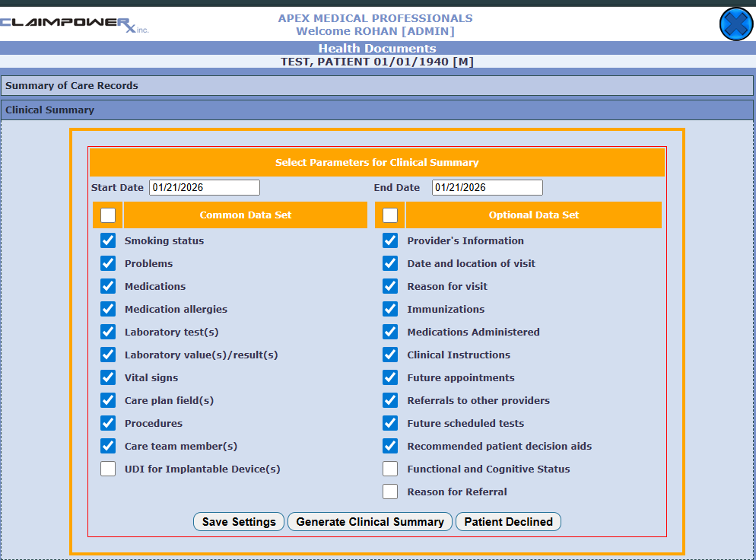Click the blue X close icon
Screen dimensions: 756x560
tap(735, 24)
